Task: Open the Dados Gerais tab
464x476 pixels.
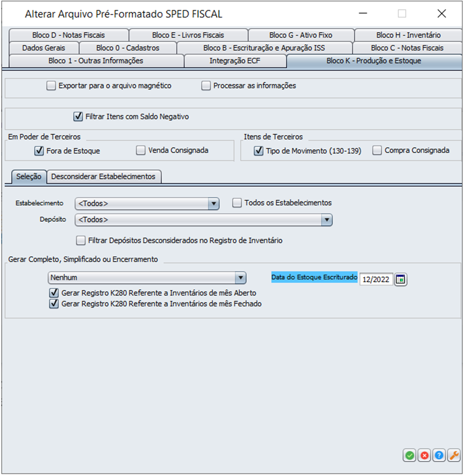Action: (x=44, y=48)
